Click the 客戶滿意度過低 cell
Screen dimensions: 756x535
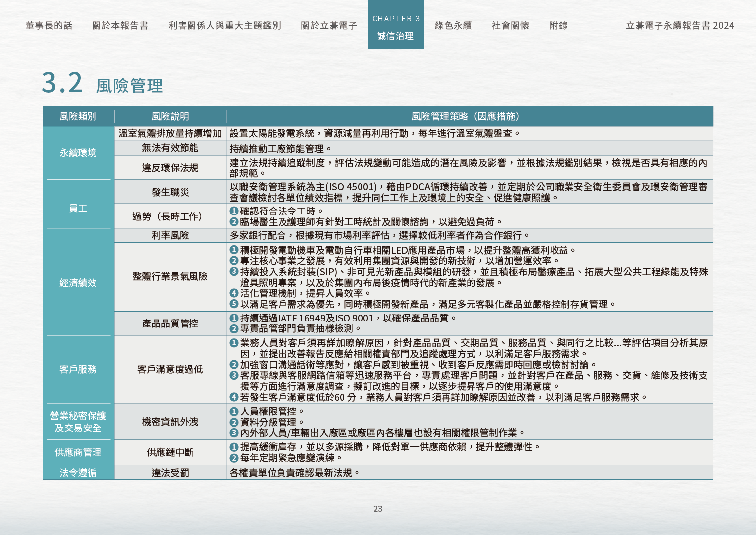tap(170, 369)
